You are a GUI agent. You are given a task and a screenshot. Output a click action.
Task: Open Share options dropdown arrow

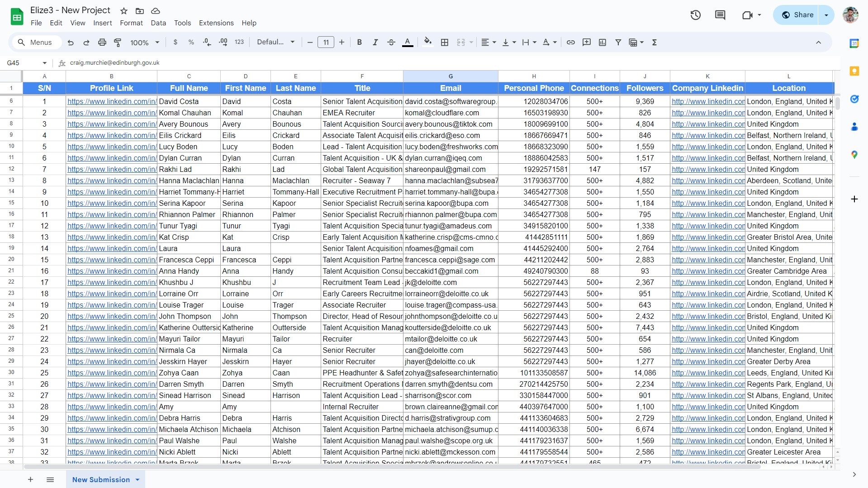826,15
